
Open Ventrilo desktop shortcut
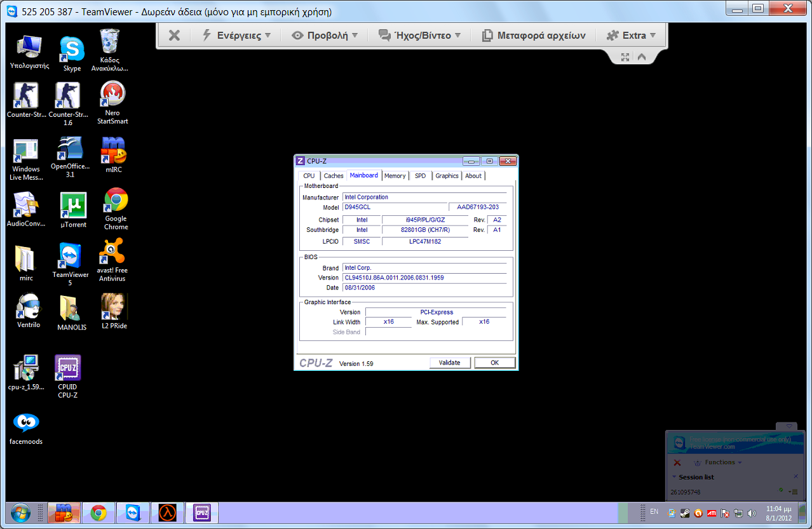pos(29,311)
